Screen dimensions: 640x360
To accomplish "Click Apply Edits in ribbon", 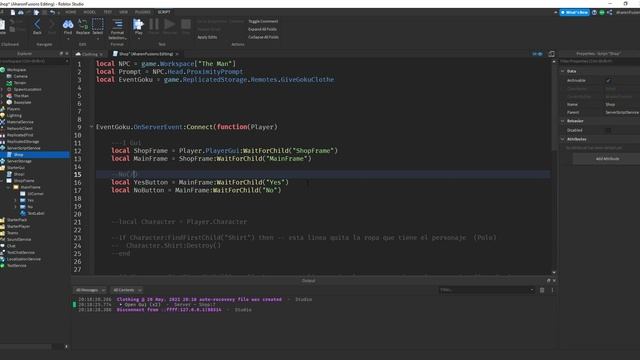I will pyautogui.click(x=207, y=37).
